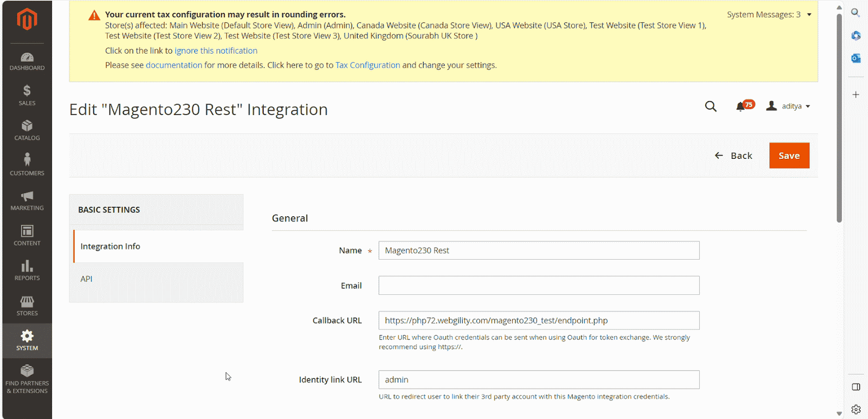This screenshot has height=419, width=868.
Task: Click the notifications bell icon
Action: pyautogui.click(x=741, y=106)
